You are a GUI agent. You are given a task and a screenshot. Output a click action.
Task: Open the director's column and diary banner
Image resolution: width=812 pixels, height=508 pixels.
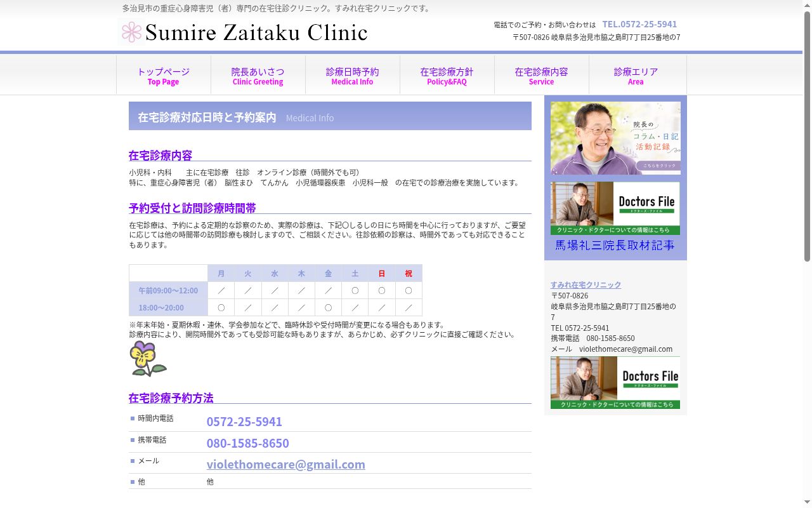(x=615, y=138)
